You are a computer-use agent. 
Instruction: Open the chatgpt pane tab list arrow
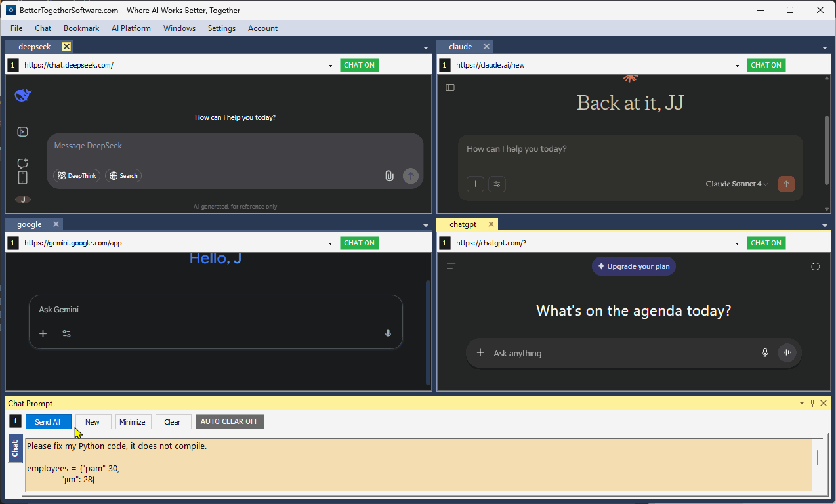pos(825,226)
